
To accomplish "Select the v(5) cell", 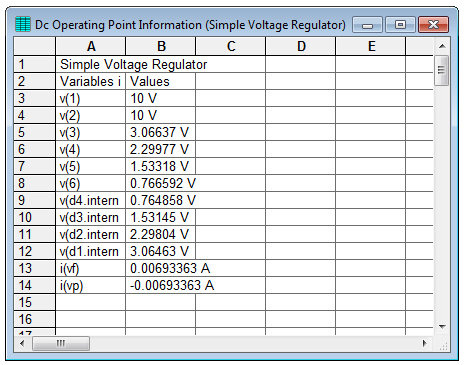I will point(91,166).
